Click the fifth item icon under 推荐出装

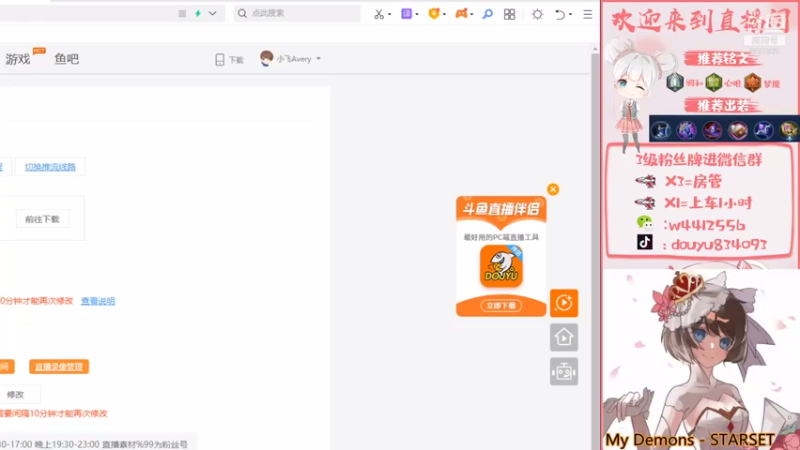tap(763, 130)
